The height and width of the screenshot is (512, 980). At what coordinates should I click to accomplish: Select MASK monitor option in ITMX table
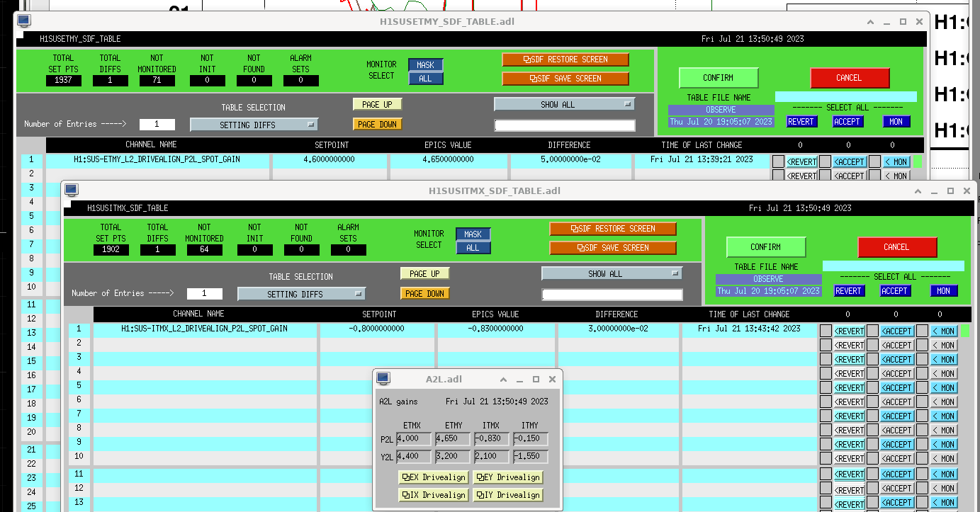473,234
